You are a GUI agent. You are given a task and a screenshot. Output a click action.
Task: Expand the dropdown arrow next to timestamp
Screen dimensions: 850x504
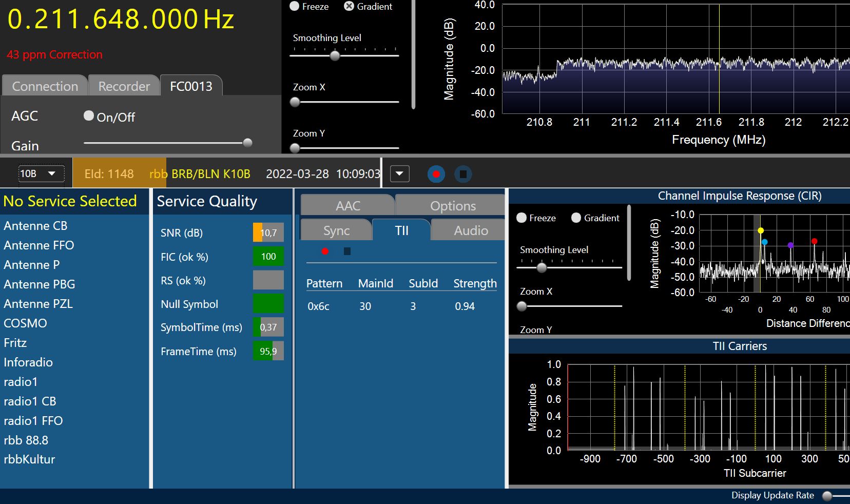pyautogui.click(x=399, y=174)
